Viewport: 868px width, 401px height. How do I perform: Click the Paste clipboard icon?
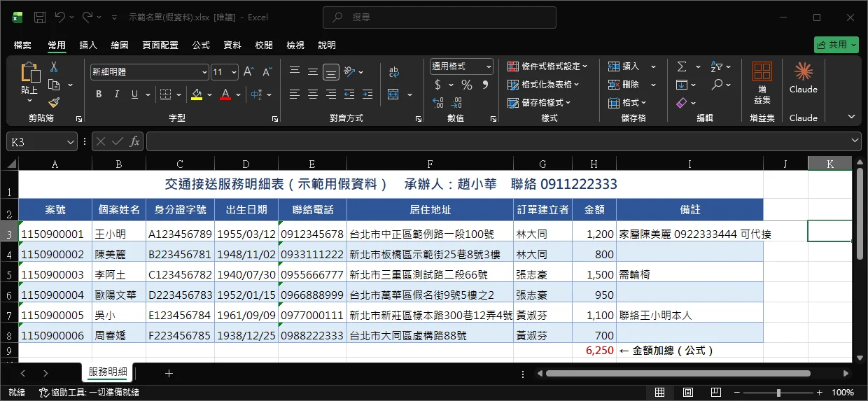(x=30, y=73)
